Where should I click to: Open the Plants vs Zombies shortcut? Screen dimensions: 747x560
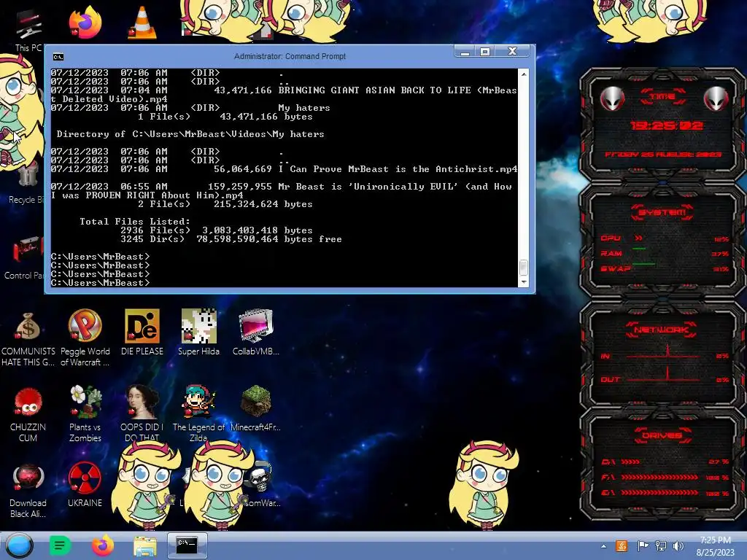[x=85, y=414]
